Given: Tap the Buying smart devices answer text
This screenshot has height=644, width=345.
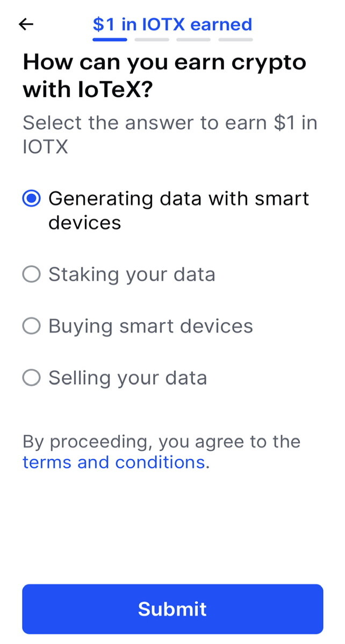Looking at the screenshot, I should pyautogui.click(x=150, y=326).
